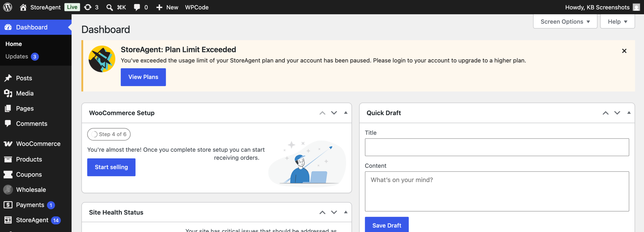Image resolution: width=644 pixels, height=232 pixels.
Task: Click the Start selling button
Action: pyautogui.click(x=111, y=167)
